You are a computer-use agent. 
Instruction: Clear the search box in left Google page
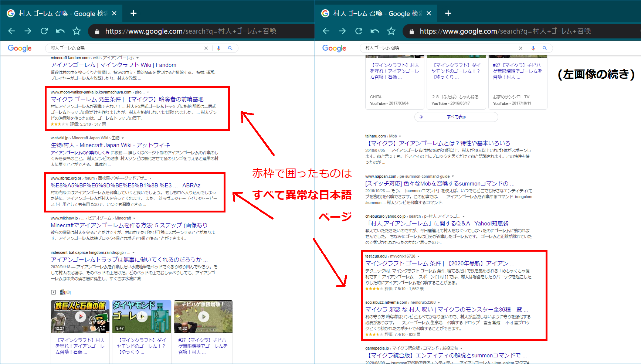(206, 48)
